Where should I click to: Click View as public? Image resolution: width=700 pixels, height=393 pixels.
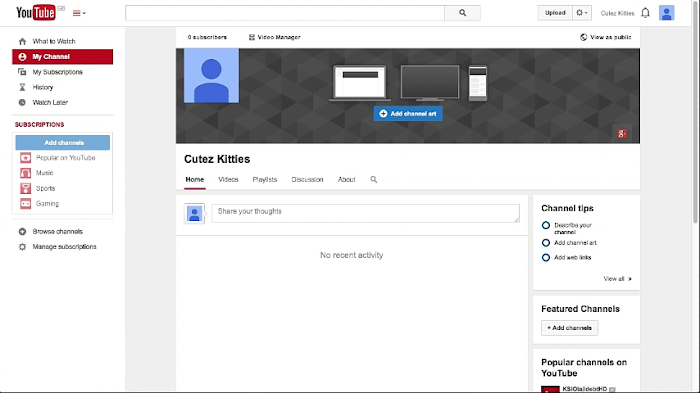tap(610, 37)
